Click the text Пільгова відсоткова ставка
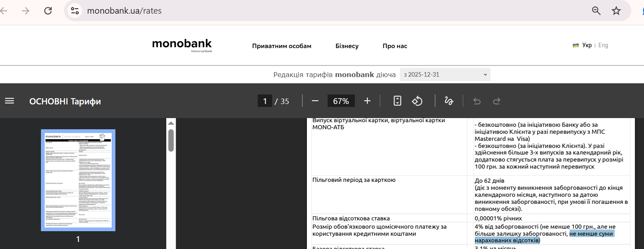The image size is (644, 249). [x=351, y=218]
